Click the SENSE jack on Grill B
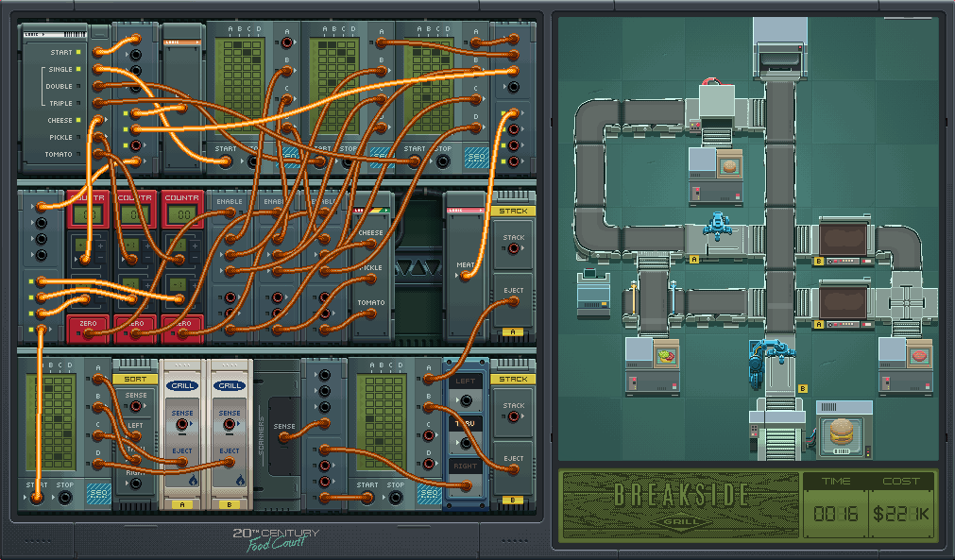 pos(230,424)
